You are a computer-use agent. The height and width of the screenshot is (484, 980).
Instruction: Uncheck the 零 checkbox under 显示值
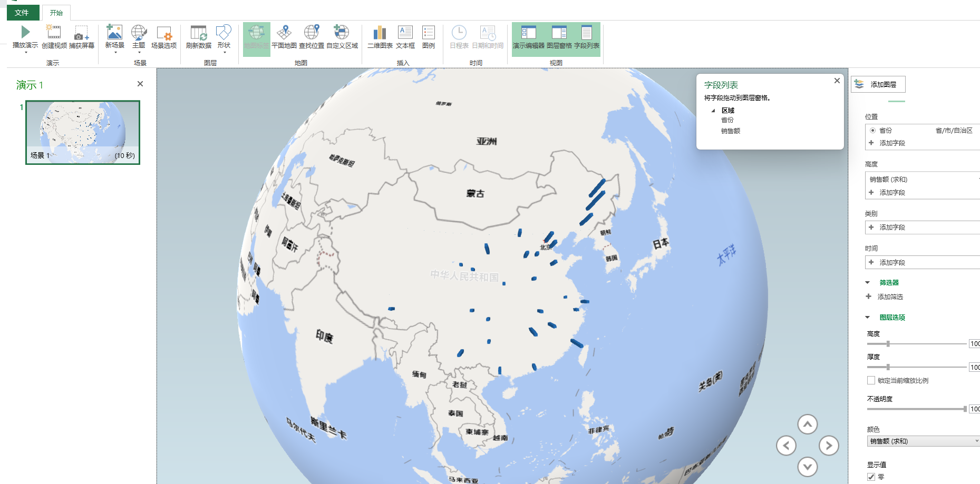(871, 477)
